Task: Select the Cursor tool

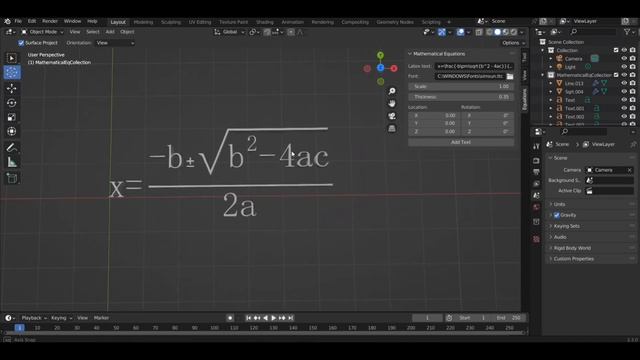Action: point(12,73)
